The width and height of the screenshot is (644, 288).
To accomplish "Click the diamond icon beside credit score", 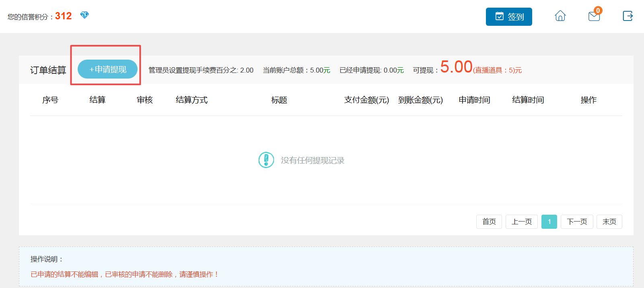I will pyautogui.click(x=84, y=15).
